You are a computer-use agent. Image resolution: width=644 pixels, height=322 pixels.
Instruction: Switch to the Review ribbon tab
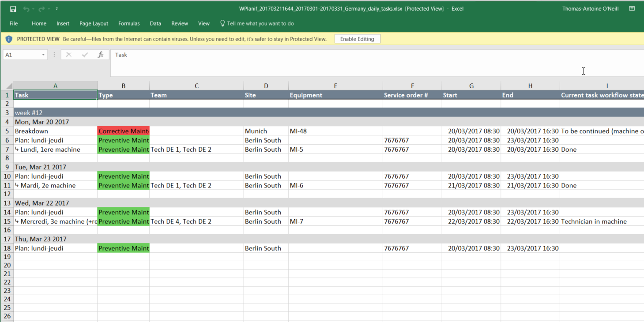179,23
